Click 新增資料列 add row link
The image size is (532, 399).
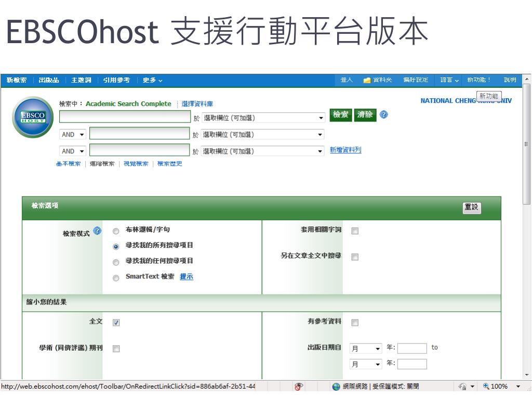[345, 150]
